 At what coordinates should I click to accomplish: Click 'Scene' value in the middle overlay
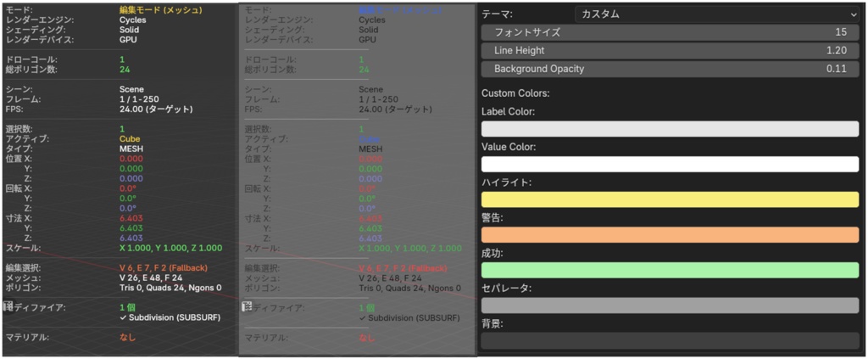click(x=371, y=89)
